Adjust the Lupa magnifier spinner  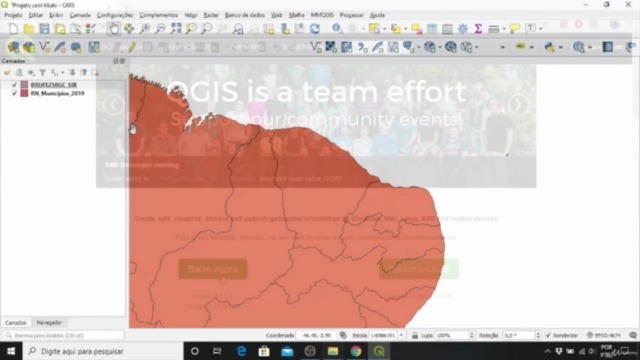click(471, 335)
